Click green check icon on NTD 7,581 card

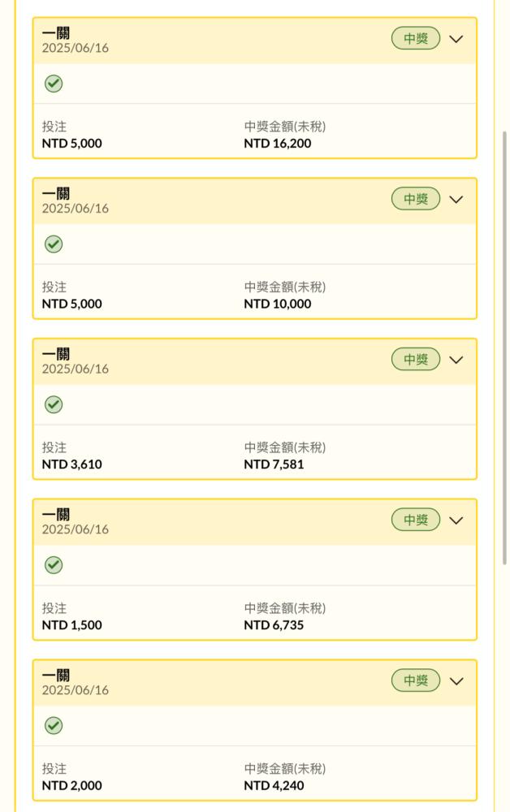54,404
